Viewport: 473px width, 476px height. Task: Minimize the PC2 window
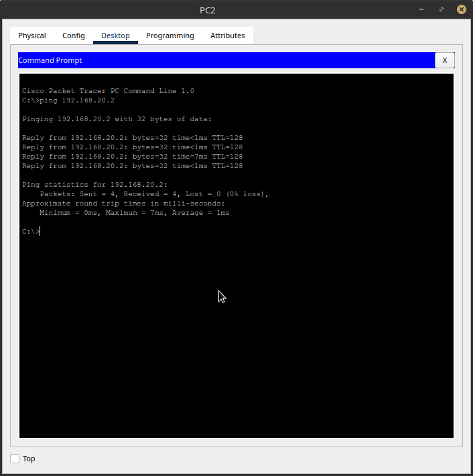tap(421, 10)
